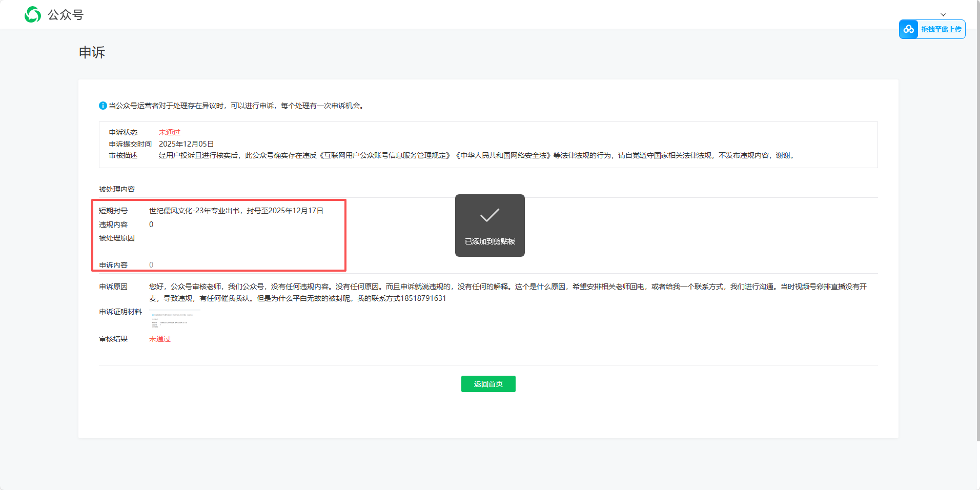
Task: Click the 拖拽至此上传 upload area
Action: (942, 29)
